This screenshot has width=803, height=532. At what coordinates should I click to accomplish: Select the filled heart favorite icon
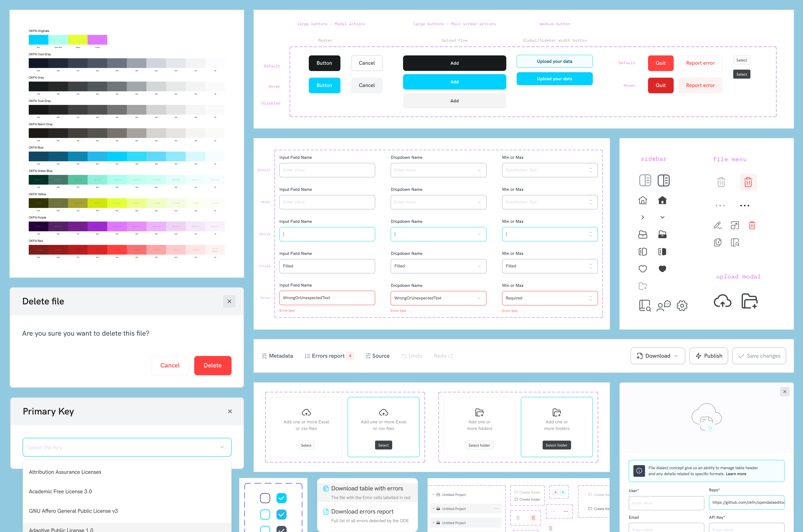coord(662,268)
